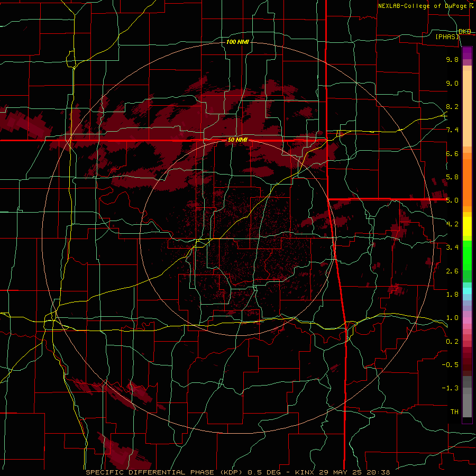Click the 2.6 legend value
Screen dimensions: 476x476
[452, 271]
